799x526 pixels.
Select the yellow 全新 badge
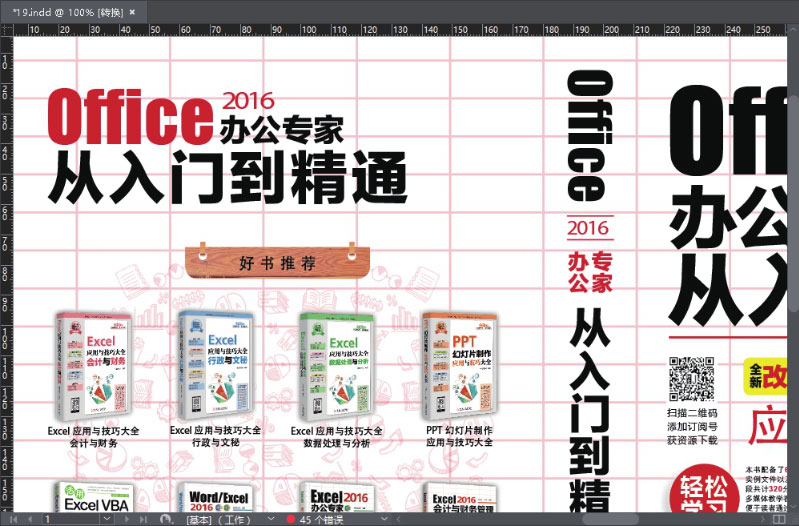(x=764, y=376)
